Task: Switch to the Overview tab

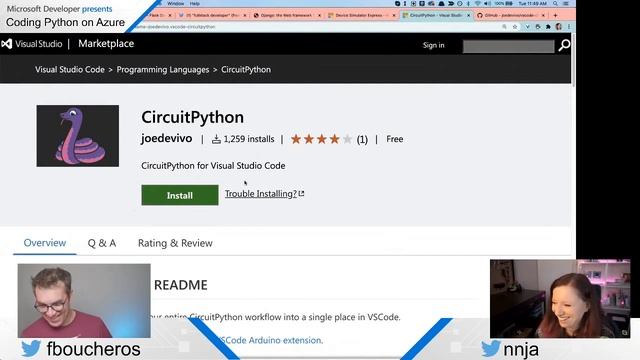Action: click(x=44, y=243)
